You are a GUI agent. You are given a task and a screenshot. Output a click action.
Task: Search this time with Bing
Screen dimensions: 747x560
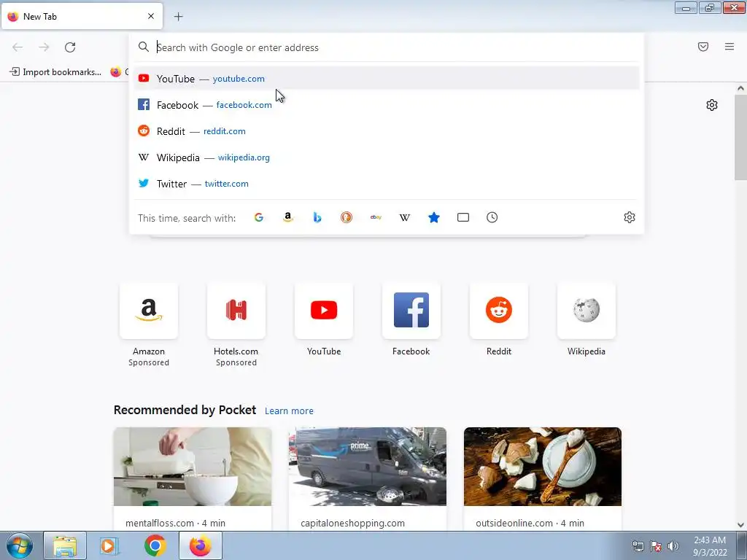317,217
